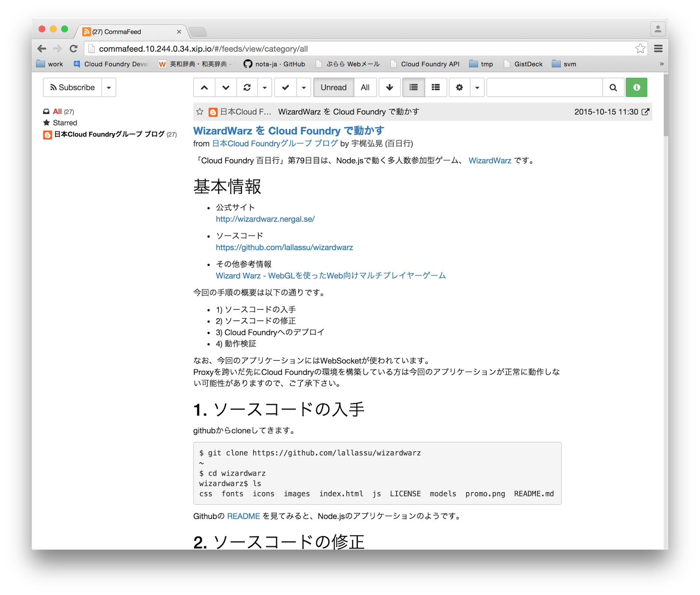
Task: Open a new browser tab
Action: pyautogui.click(x=198, y=32)
